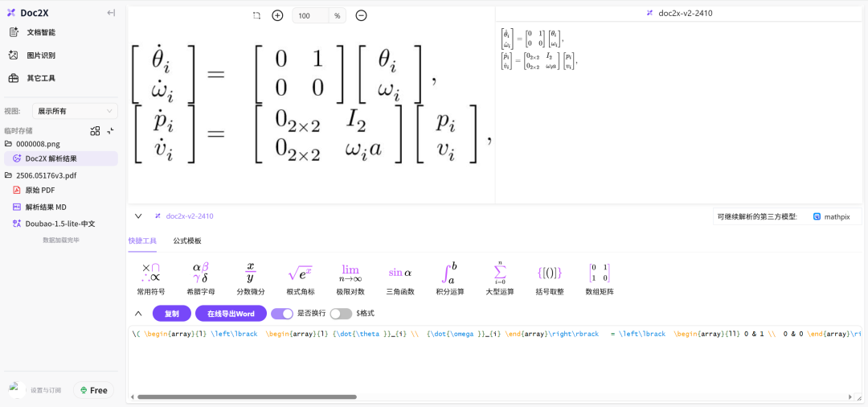Click the doc2x-v2-2410 header of preview panel

pyautogui.click(x=681, y=14)
